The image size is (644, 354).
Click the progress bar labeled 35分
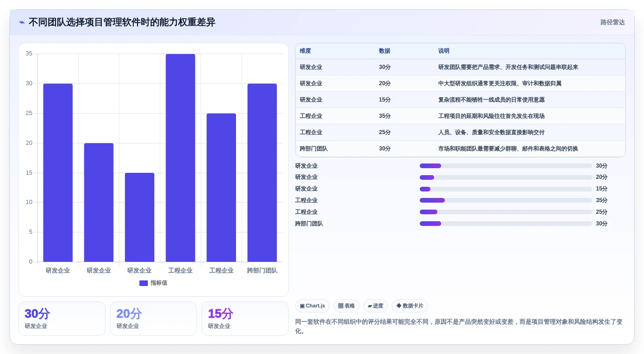point(506,200)
